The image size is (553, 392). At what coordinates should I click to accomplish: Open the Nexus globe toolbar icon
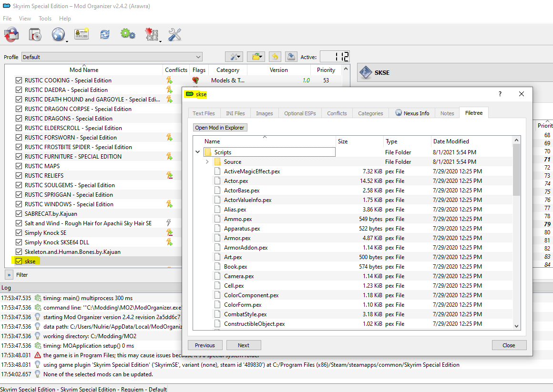click(58, 35)
